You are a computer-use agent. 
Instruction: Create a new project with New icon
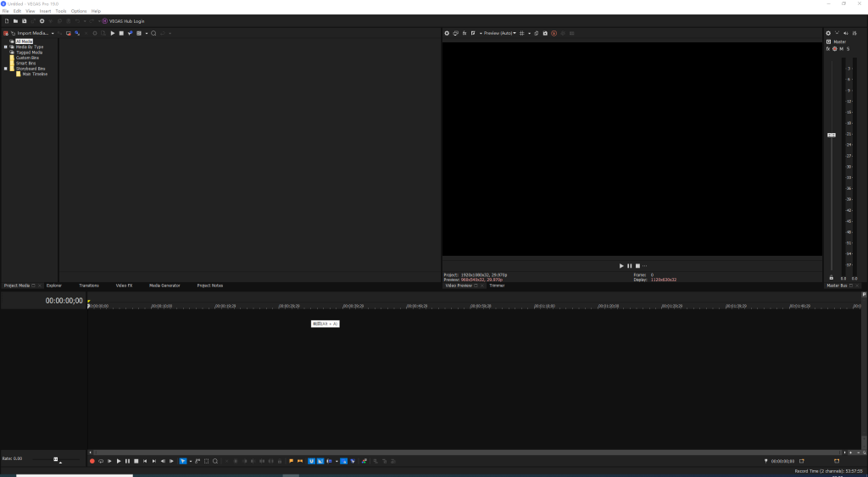tap(7, 21)
